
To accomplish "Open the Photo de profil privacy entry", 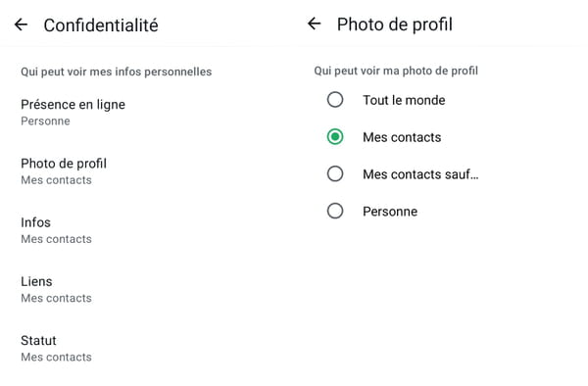I will [147, 171].
